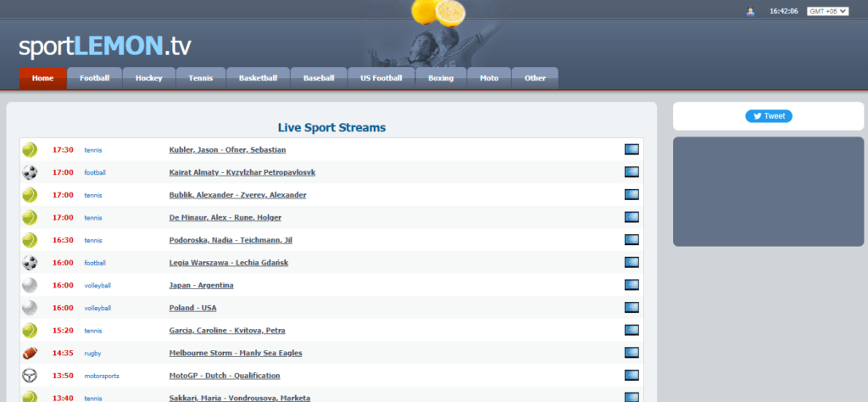Image resolution: width=868 pixels, height=402 pixels.
Task: Open the TV stream icon for Legia Warszawa match
Action: [x=632, y=262]
